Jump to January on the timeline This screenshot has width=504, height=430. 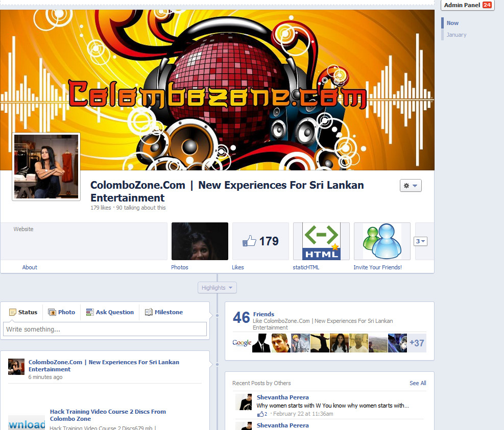tap(456, 35)
